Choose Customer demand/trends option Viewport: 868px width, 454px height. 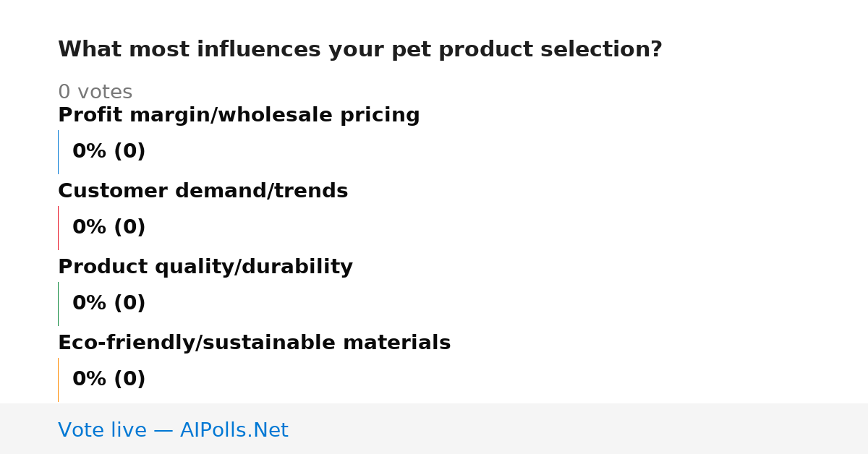tap(203, 192)
